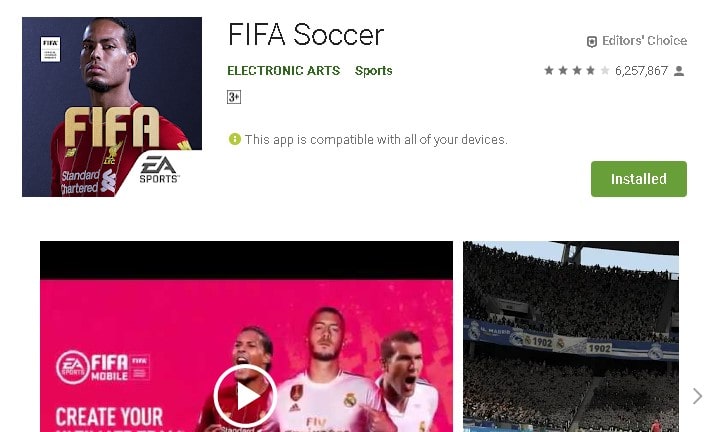Click the 3+ content rating icon
The width and height of the screenshot is (716, 432).
coord(234,97)
